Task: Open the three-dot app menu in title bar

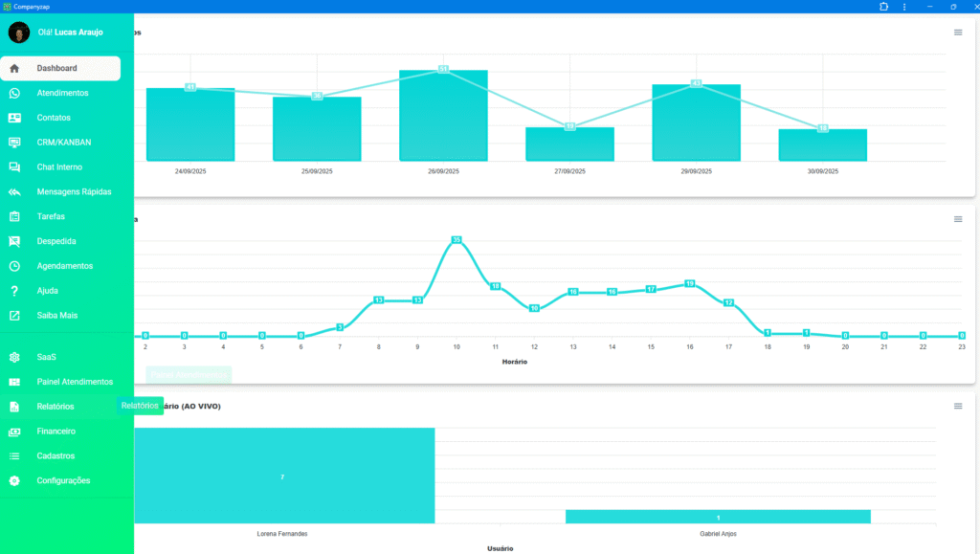Action: coord(904,7)
